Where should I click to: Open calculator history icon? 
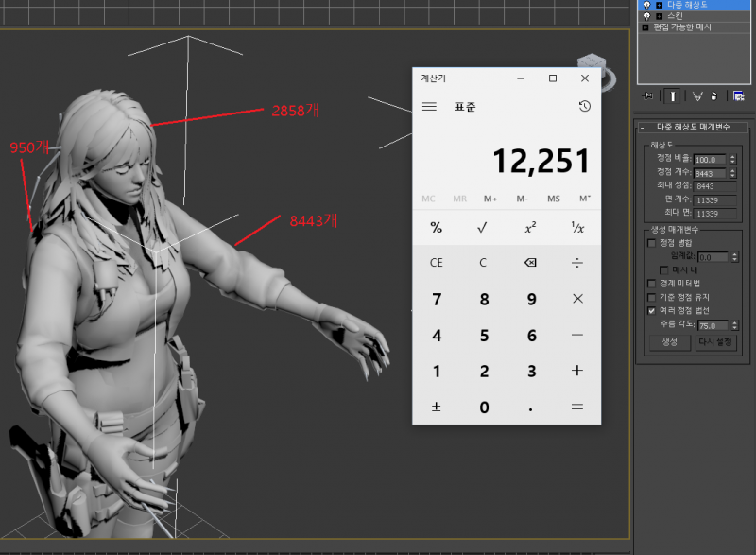pyautogui.click(x=585, y=107)
